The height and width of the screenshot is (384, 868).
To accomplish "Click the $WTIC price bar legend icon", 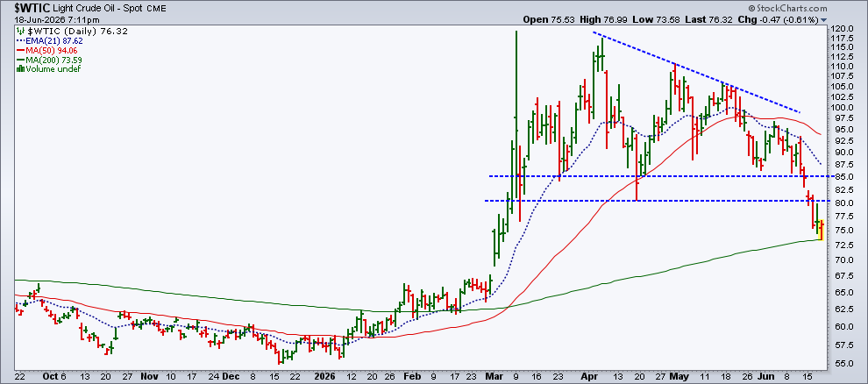I will click(x=20, y=32).
